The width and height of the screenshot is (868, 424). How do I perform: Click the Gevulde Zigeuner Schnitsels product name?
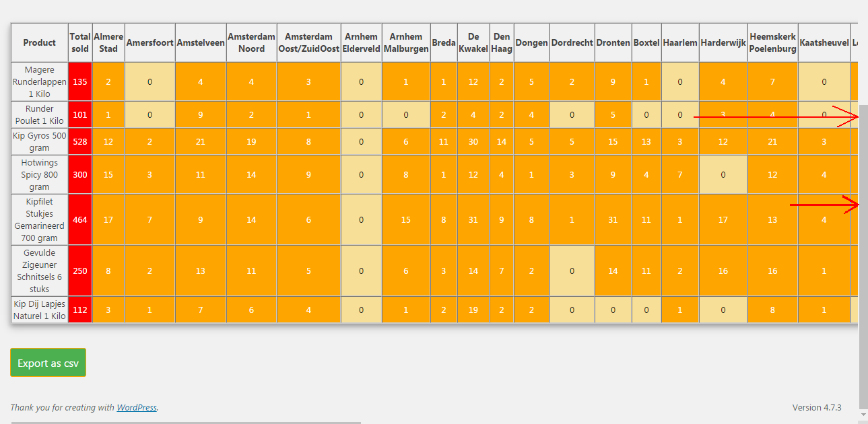coord(40,271)
